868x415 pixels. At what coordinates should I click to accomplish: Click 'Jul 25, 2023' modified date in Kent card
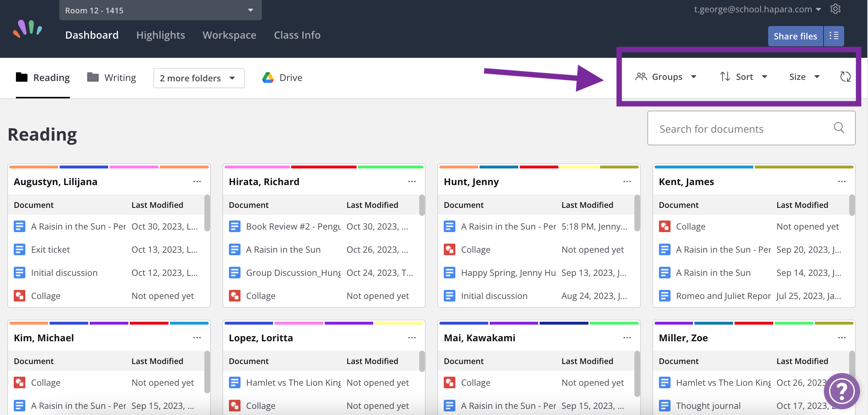[x=809, y=296]
